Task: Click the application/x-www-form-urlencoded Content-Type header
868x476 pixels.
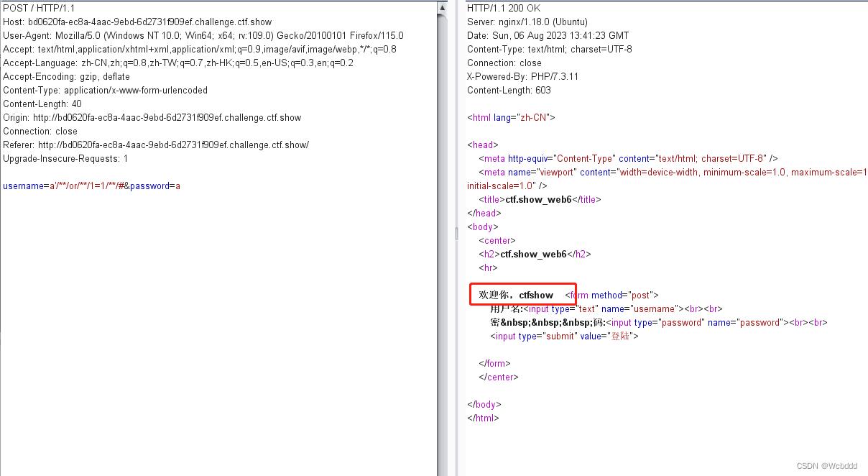Action: [105, 90]
